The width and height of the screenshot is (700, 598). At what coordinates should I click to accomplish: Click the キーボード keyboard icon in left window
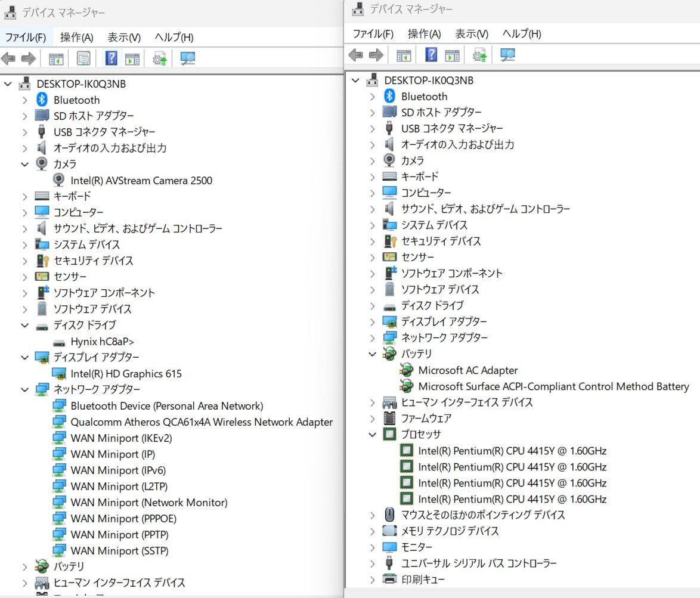(42, 196)
